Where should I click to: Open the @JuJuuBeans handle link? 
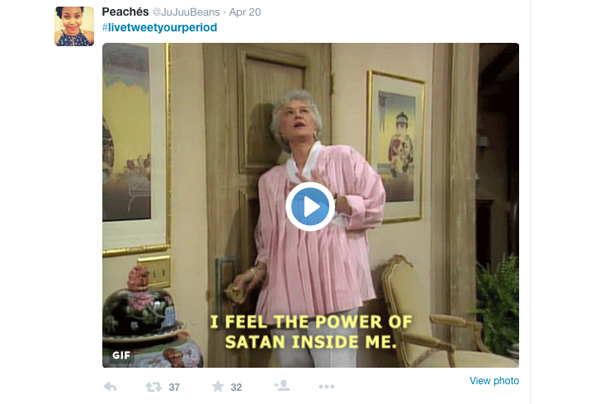click(x=186, y=13)
